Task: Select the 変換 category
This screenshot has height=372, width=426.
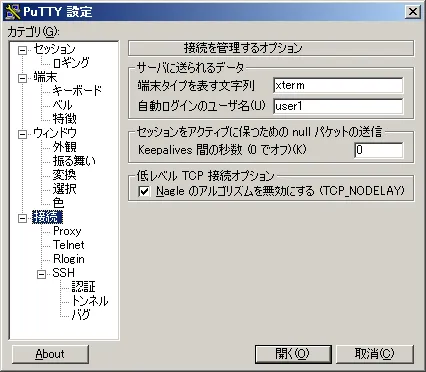Action: point(65,175)
